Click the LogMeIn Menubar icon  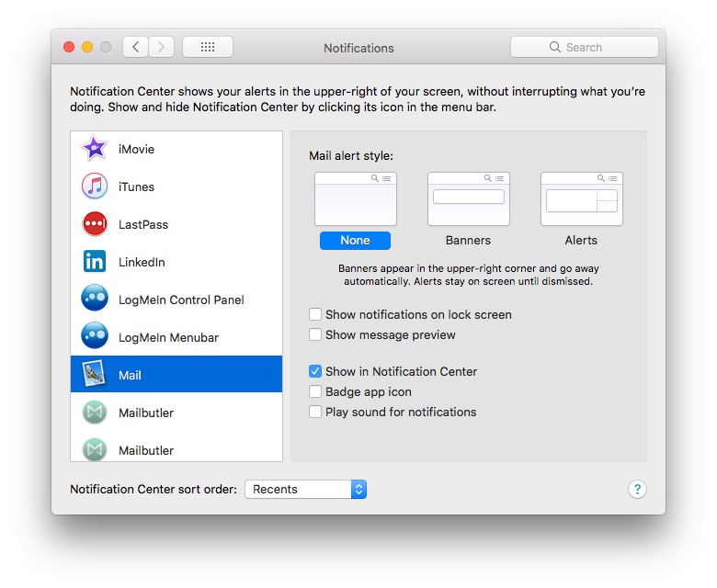pyautogui.click(x=94, y=336)
